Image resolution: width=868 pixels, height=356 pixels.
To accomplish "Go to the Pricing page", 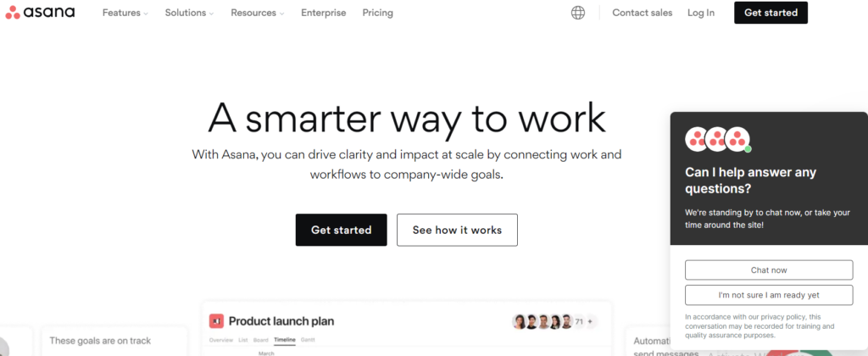I will tap(377, 13).
